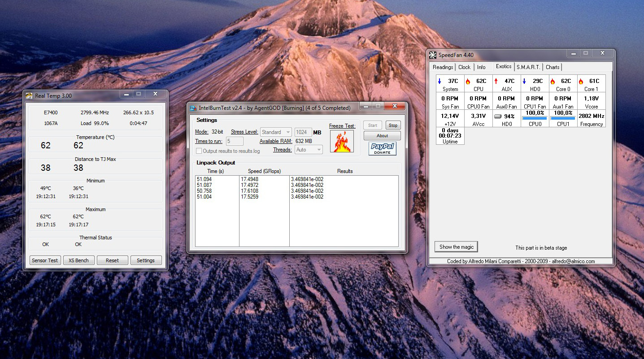Close the IntelBurnTest window

395,106
